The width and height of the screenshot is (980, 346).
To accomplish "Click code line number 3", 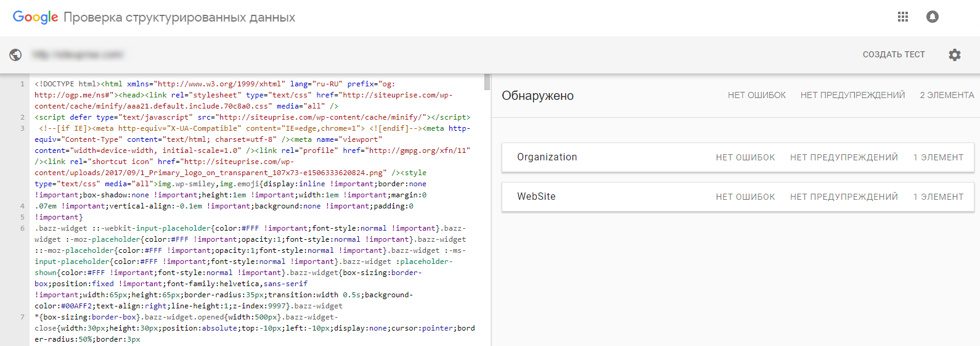I will click(22, 128).
